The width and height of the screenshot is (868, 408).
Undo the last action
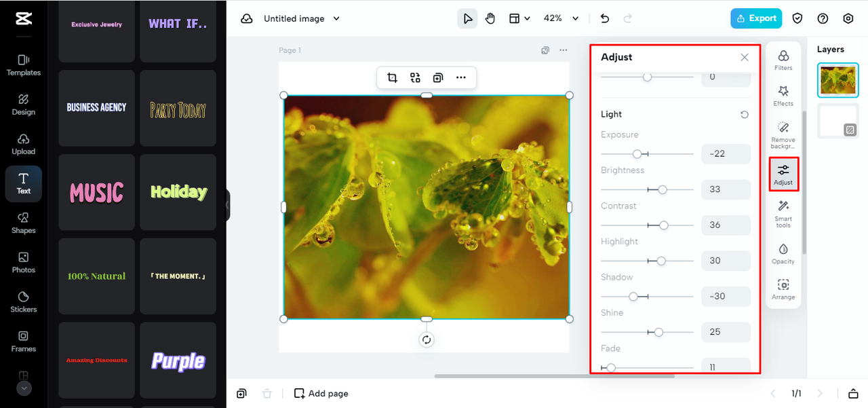pyautogui.click(x=605, y=19)
